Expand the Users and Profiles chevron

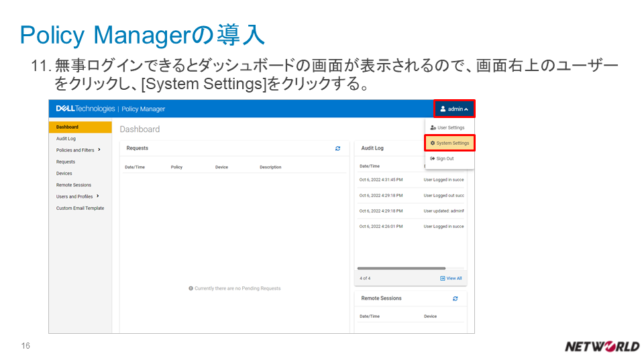98,196
